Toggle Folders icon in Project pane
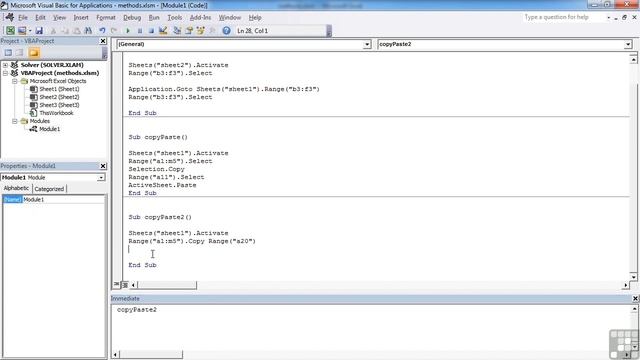 click(34, 53)
